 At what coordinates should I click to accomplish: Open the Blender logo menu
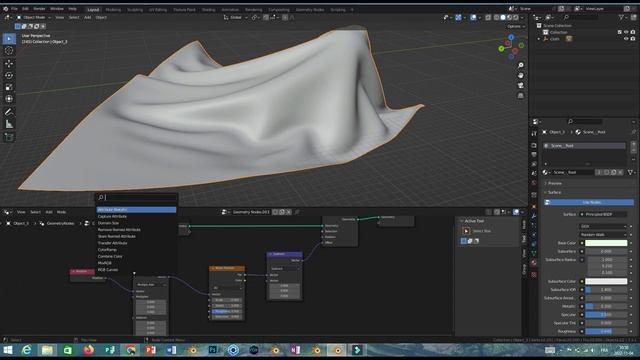click(5, 9)
